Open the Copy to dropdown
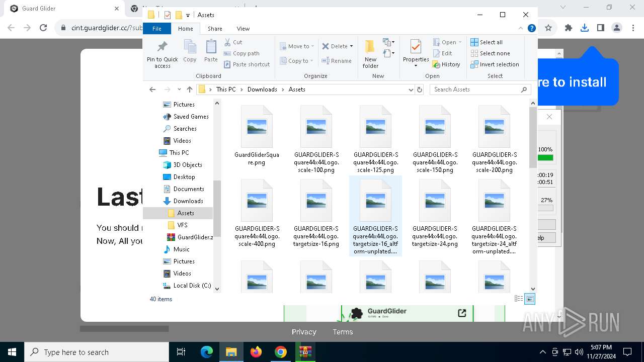644x362 pixels. 297,61
